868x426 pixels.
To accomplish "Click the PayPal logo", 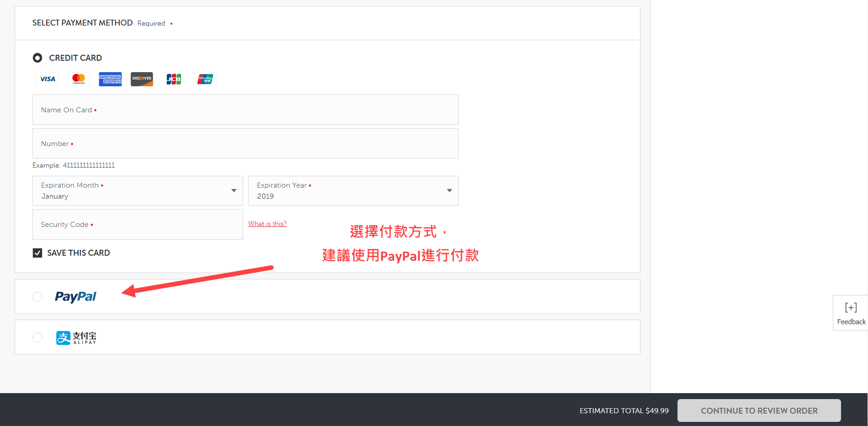I will pos(75,297).
